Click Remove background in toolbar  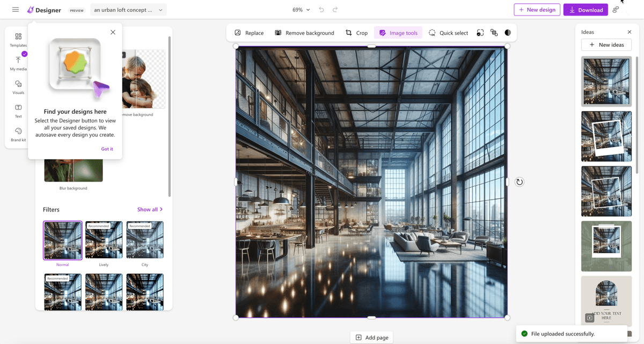coord(304,33)
